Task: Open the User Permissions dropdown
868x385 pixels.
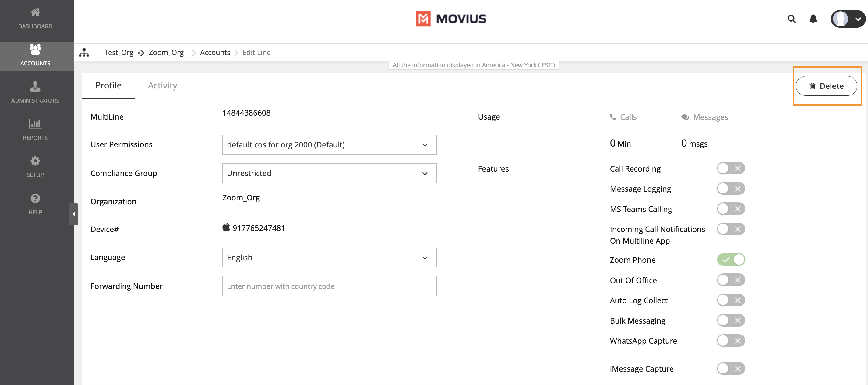Action: point(329,145)
